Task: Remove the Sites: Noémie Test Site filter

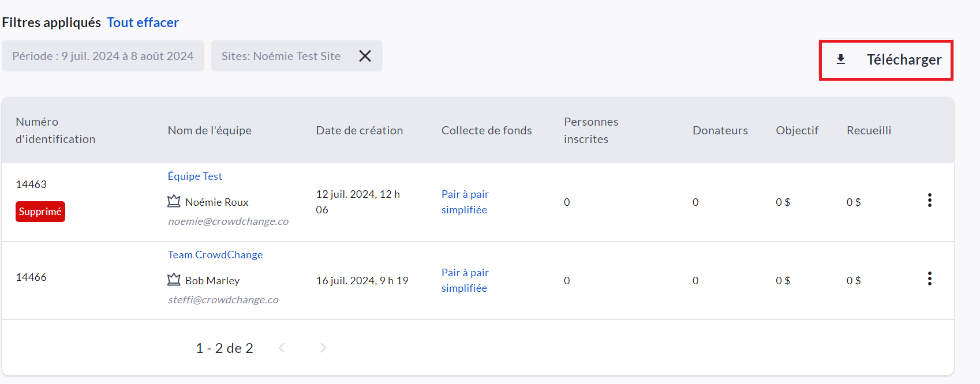Action: [x=365, y=56]
